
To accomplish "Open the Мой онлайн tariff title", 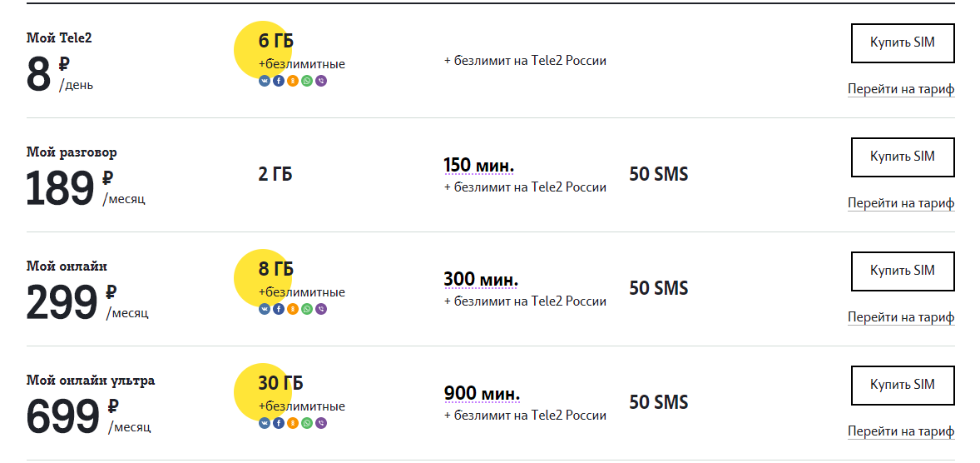I will pos(67,266).
